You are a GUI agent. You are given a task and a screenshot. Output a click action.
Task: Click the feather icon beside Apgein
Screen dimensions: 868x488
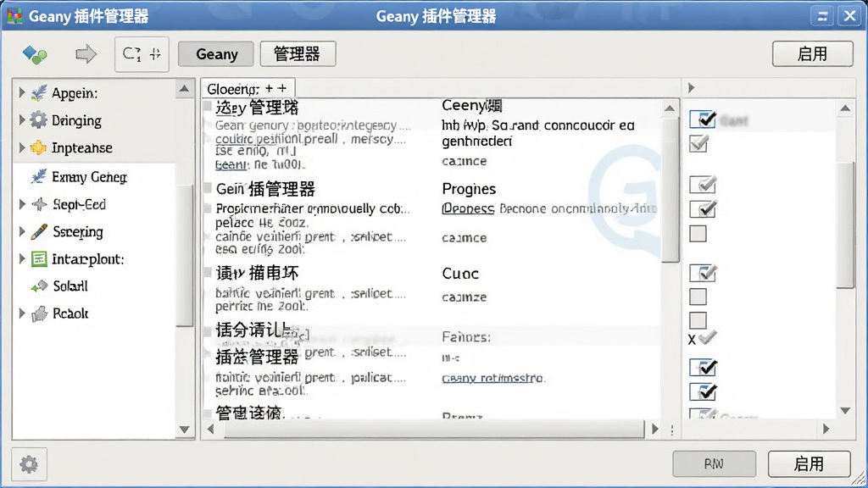tap(39, 93)
